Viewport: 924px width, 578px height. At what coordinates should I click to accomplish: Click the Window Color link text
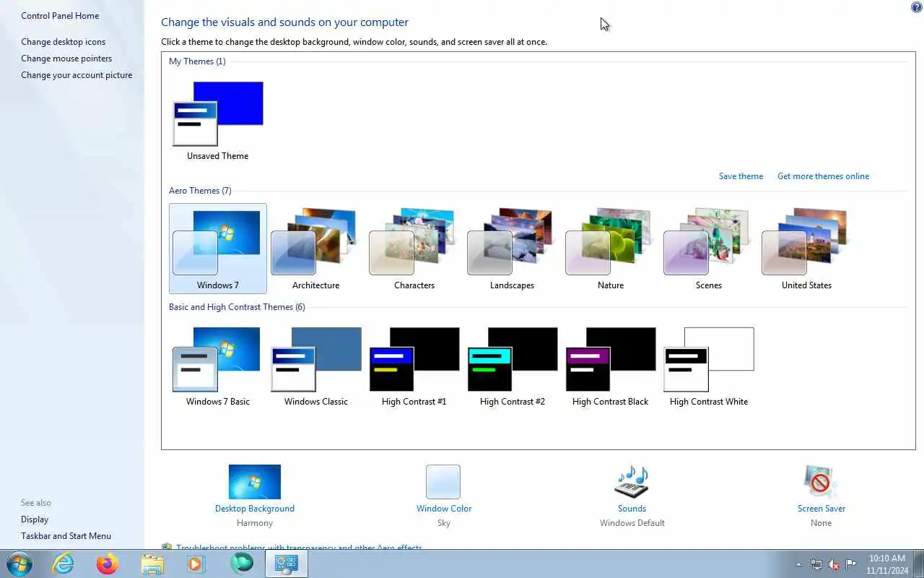(444, 509)
